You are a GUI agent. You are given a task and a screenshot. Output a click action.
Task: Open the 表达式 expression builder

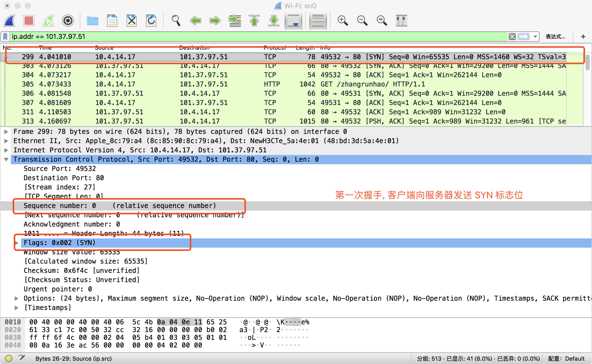pos(555,37)
